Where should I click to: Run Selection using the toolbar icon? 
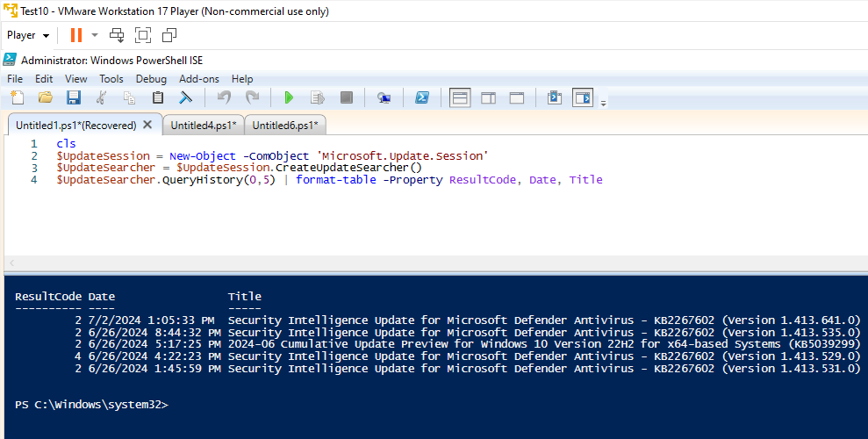pyautogui.click(x=318, y=98)
